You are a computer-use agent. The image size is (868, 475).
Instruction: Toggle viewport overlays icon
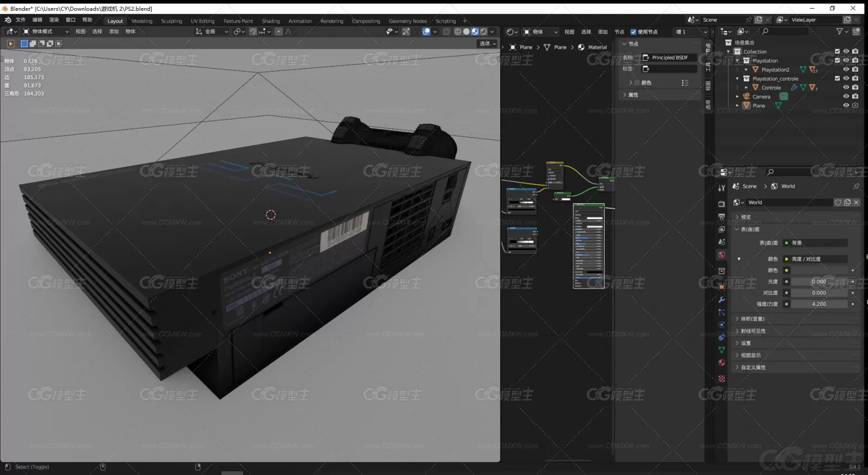[426, 31]
